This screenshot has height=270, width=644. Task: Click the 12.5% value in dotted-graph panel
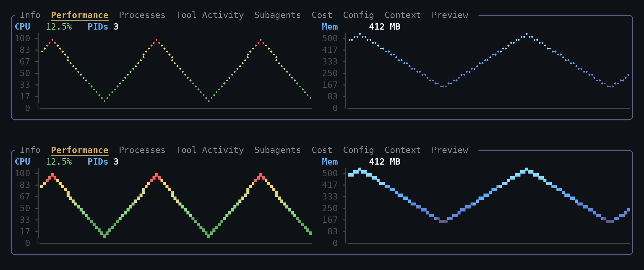point(59,27)
